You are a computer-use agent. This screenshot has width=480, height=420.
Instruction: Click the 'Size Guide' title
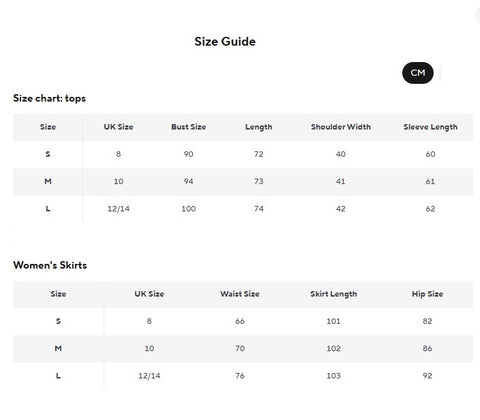(225, 42)
